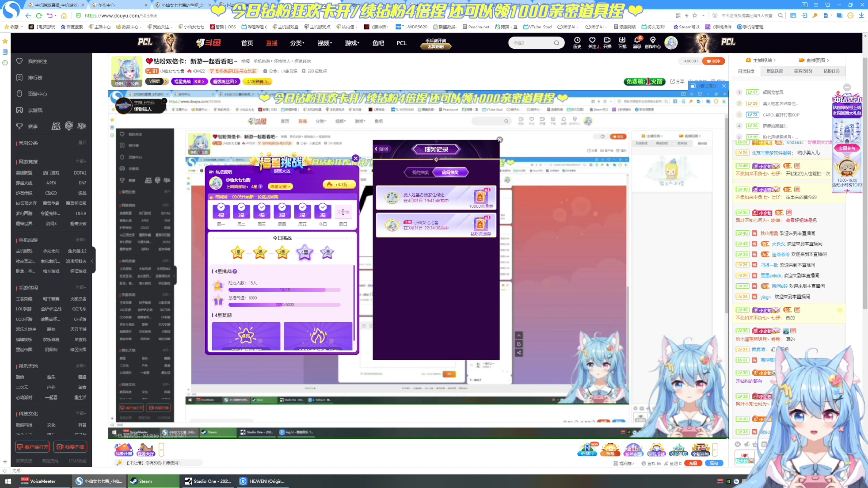Image resolution: width=868 pixels, height=488 pixels.
Task: Select the 贵宾(585) tab
Action: pos(803,71)
